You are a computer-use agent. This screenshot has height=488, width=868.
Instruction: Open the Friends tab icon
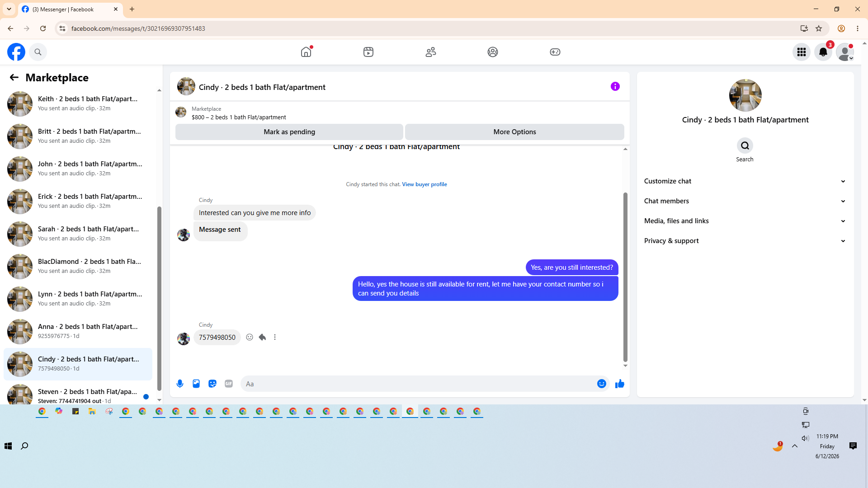431,52
